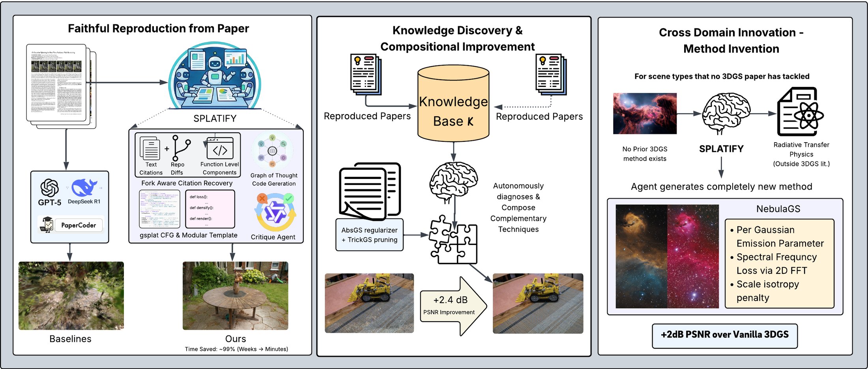Screen dimensions: 868x369
Task: Open the pink NebulaGS image
Action: (693, 256)
